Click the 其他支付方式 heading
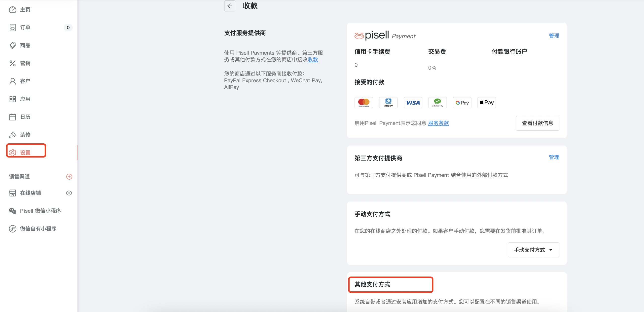 point(372,284)
